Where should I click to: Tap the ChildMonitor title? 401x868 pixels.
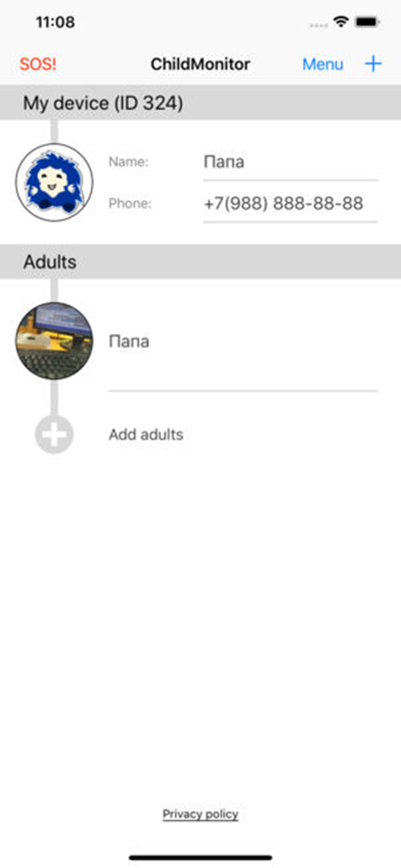200,65
